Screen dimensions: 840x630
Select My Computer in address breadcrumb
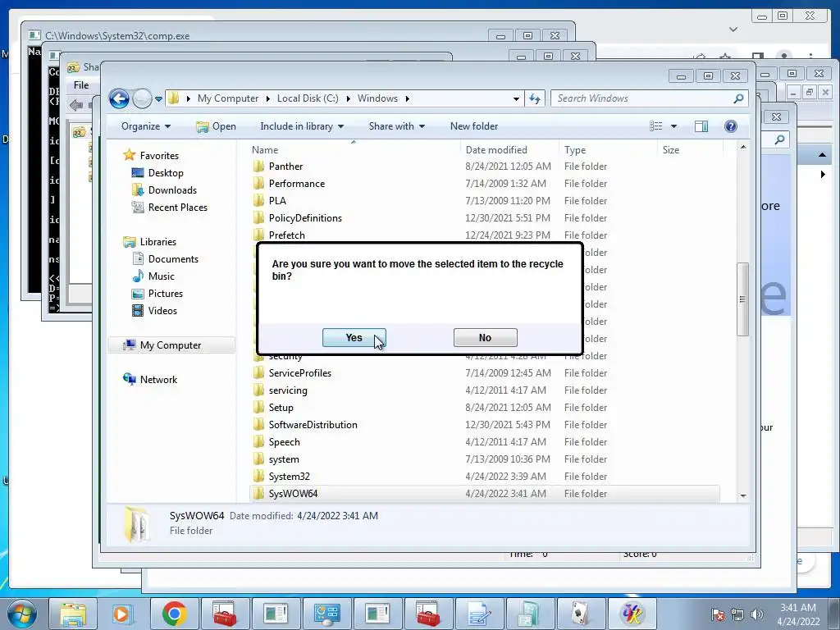pyautogui.click(x=228, y=98)
